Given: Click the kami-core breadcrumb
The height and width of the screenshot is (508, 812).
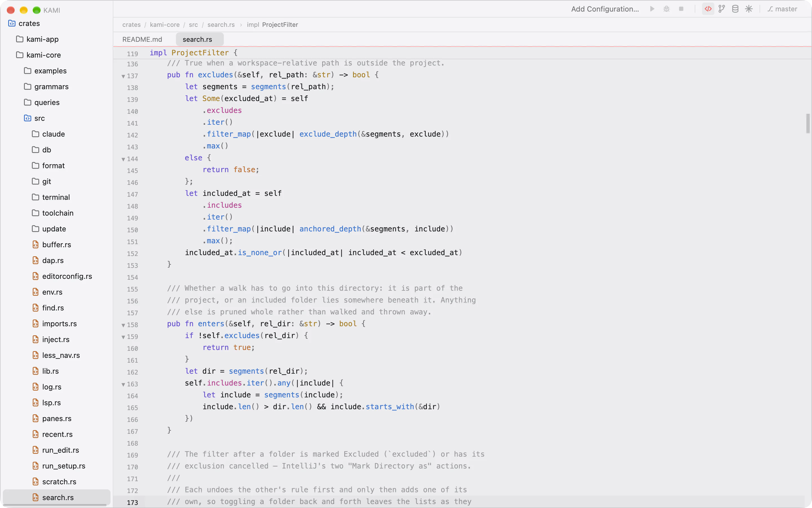Looking at the screenshot, I should point(165,25).
